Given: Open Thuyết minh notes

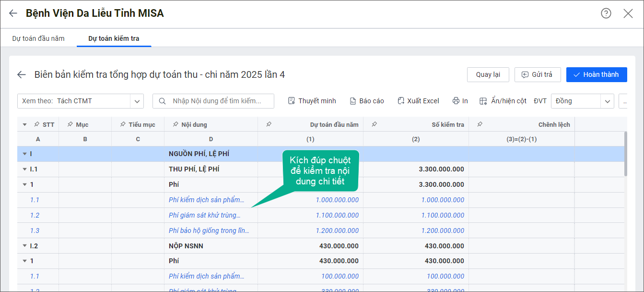Looking at the screenshot, I should coord(312,101).
